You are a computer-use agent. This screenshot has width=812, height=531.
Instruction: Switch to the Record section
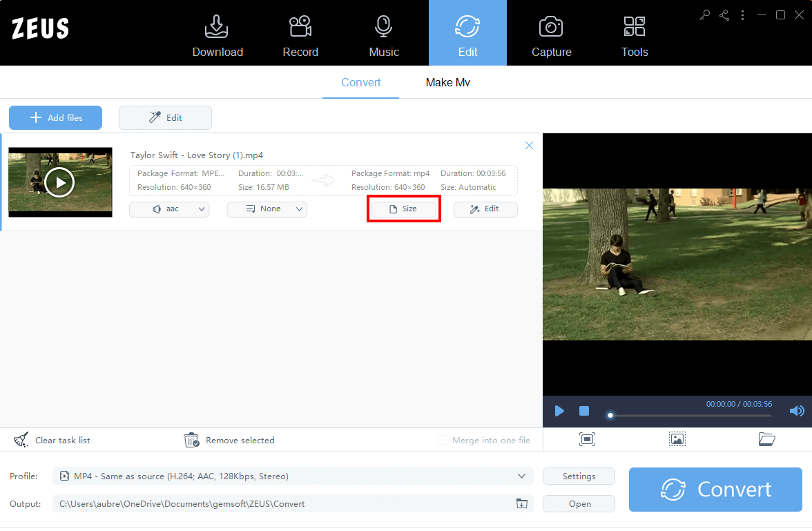pyautogui.click(x=300, y=35)
